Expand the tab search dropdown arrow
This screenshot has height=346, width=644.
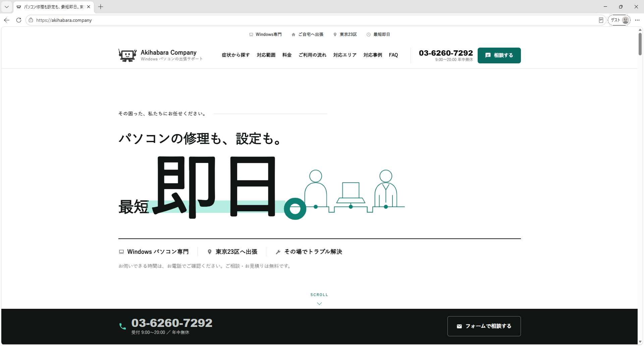[x=7, y=7]
